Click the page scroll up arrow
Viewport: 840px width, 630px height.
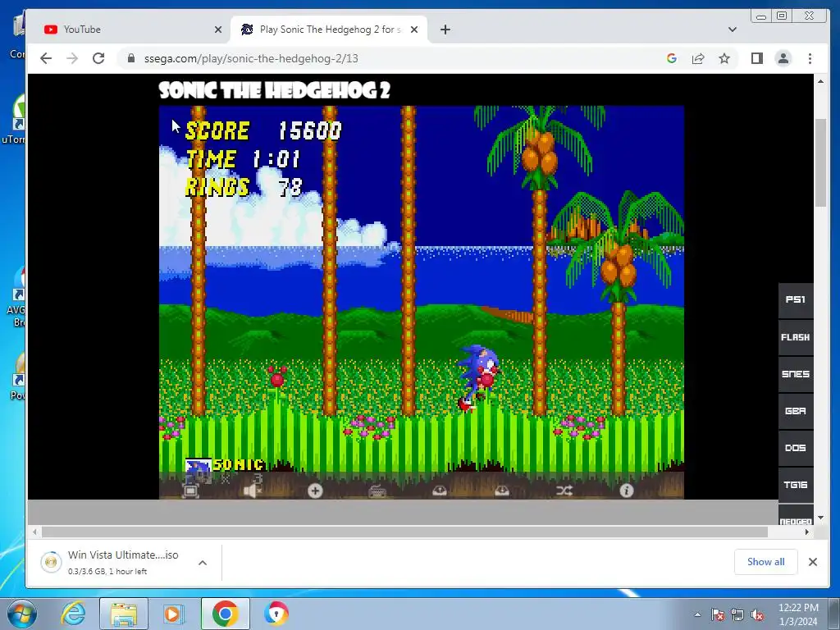click(820, 81)
